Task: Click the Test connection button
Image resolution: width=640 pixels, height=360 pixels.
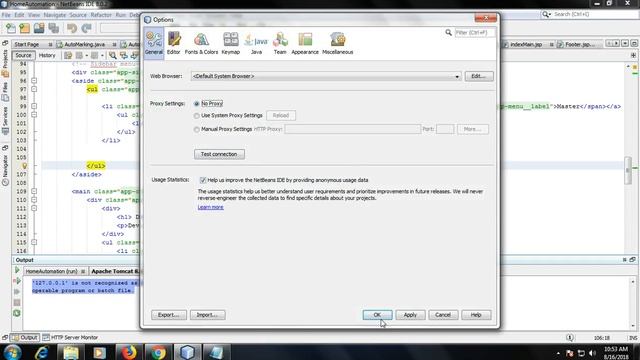Action: pos(219,154)
